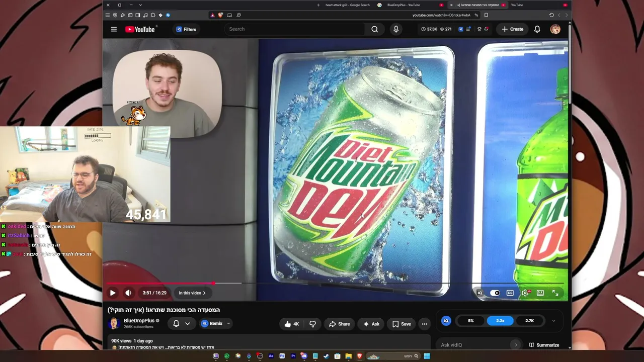Screen dimensions: 644x362
Task: Go to the YouTube home logo
Action: coord(140,29)
